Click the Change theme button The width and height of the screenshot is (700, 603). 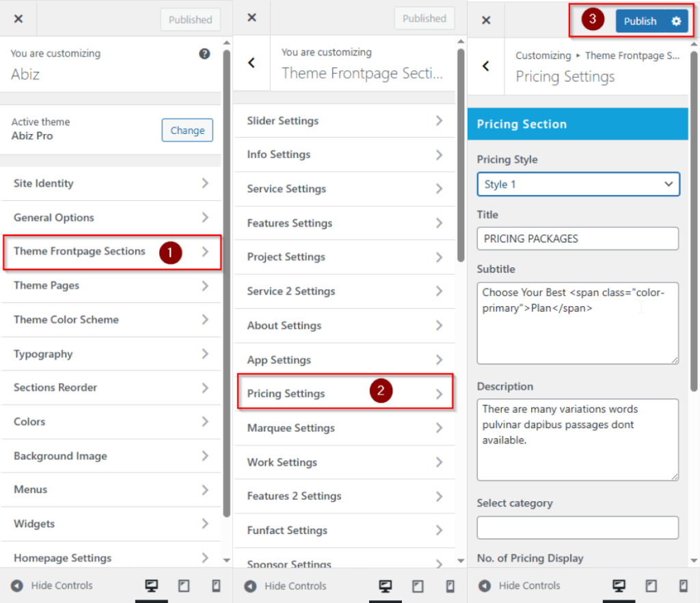click(187, 131)
